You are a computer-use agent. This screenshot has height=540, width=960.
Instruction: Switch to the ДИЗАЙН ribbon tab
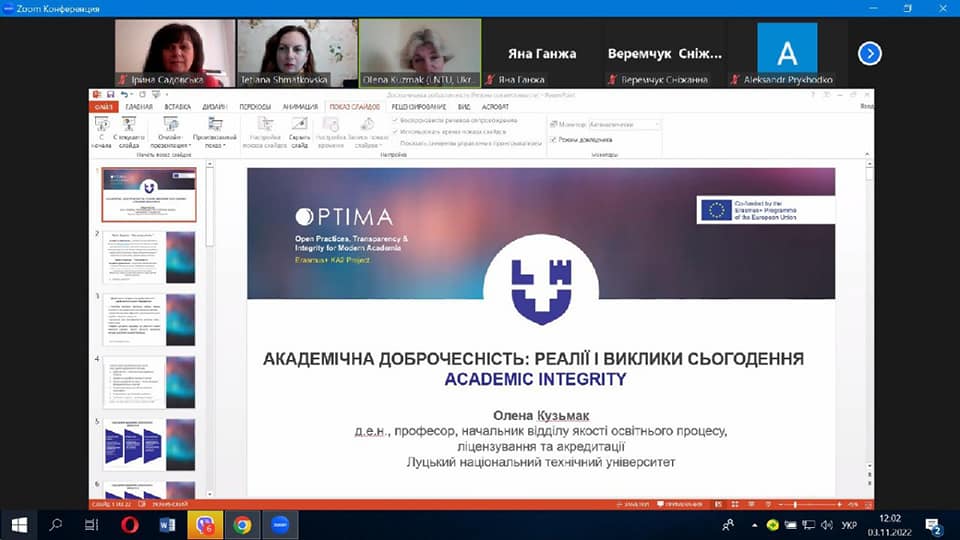[x=214, y=107]
